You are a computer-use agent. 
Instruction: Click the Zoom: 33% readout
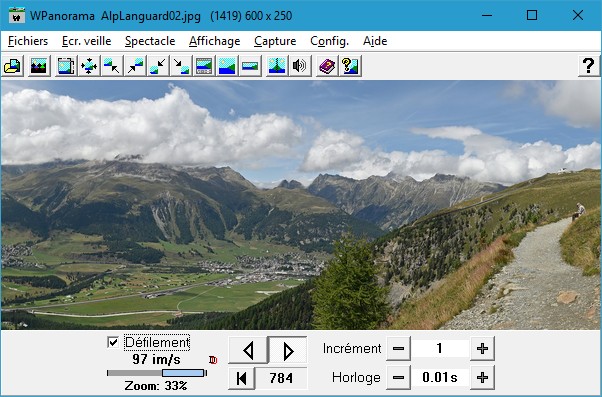pos(156,385)
